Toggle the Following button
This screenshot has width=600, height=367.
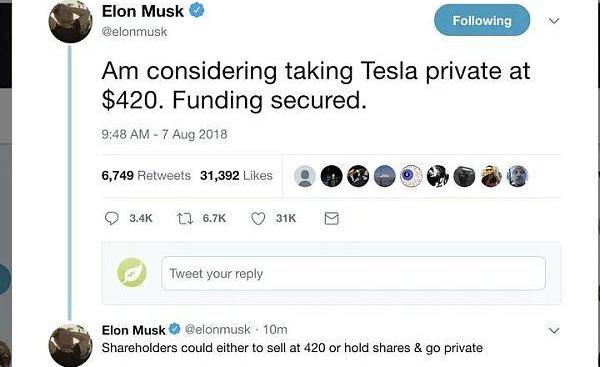pyautogui.click(x=482, y=20)
